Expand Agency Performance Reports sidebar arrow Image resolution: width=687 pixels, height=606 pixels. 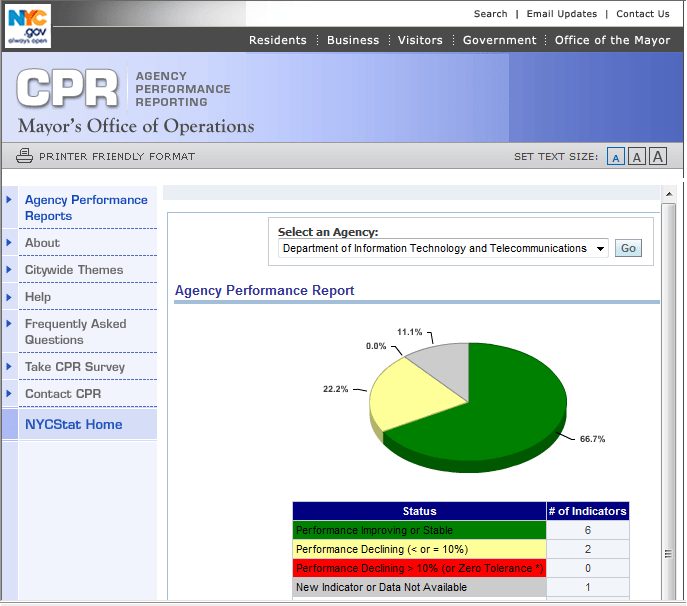point(9,199)
